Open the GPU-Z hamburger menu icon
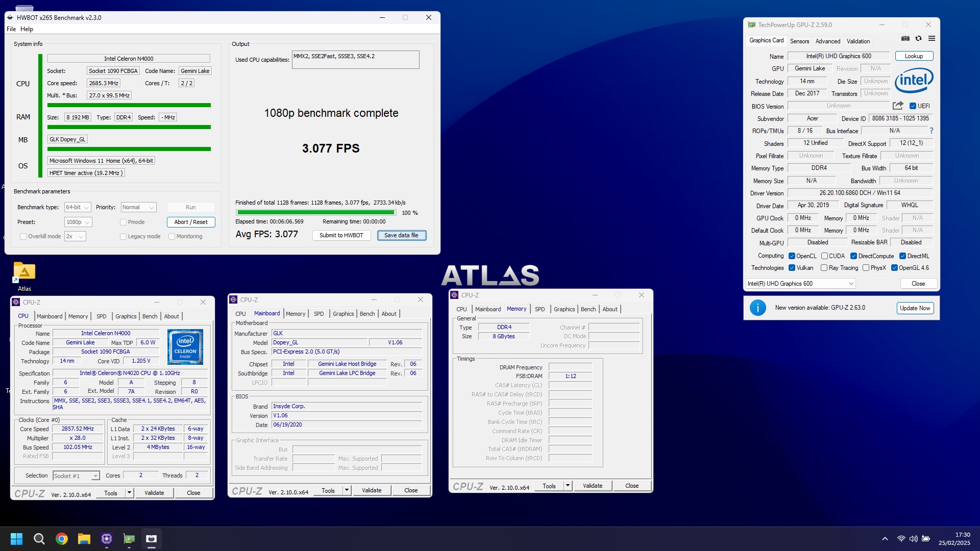Screen dimensions: 980x551 (x=932, y=39)
